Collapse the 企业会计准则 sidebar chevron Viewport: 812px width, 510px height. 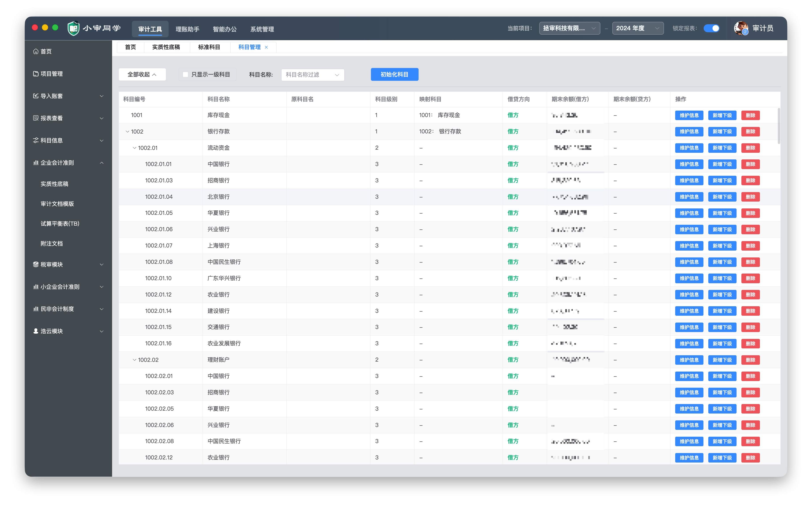[101, 163]
